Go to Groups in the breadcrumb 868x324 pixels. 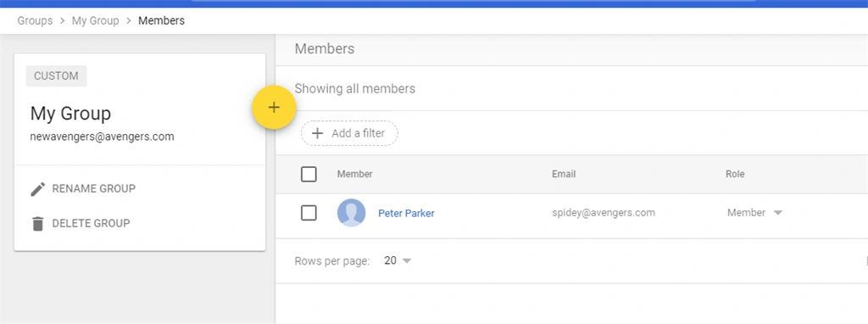pyautogui.click(x=35, y=21)
